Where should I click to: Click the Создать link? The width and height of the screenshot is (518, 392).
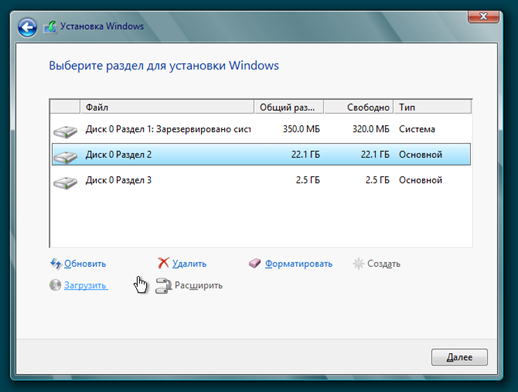pyautogui.click(x=384, y=264)
